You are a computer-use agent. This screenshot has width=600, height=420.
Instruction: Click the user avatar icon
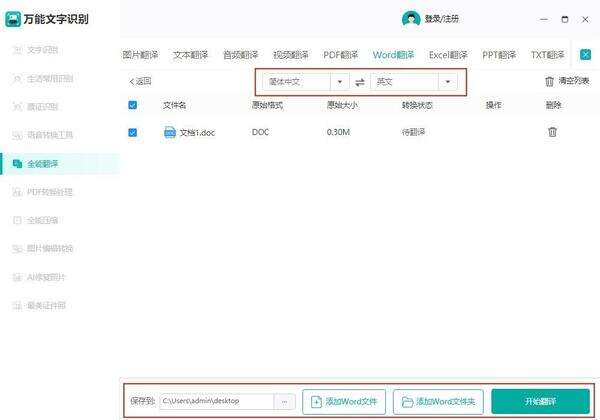(411, 19)
